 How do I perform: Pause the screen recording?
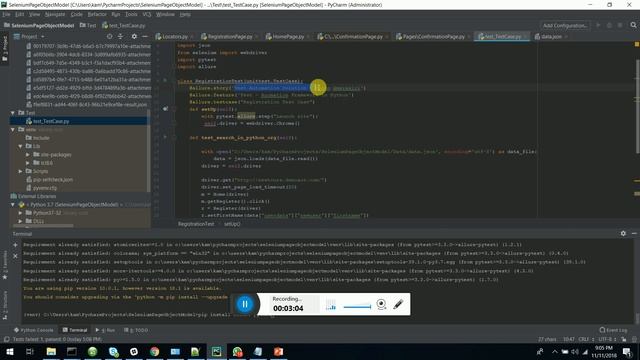(x=245, y=304)
